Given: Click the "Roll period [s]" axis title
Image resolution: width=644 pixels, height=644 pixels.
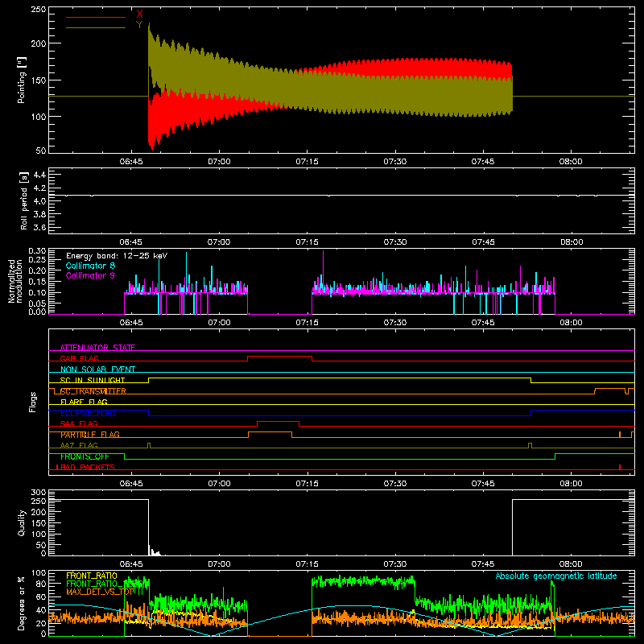Looking at the screenshot, I should [23, 200].
